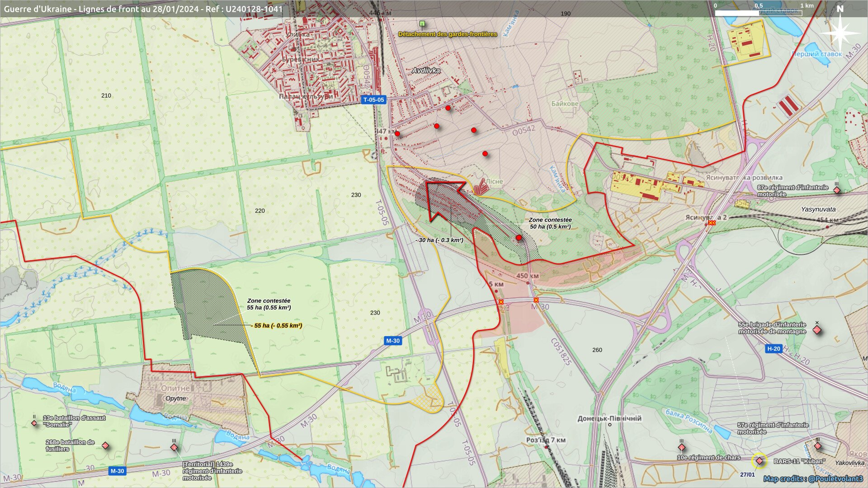Click the Балка Розсипна label
868x488 pixels.
[689, 421]
